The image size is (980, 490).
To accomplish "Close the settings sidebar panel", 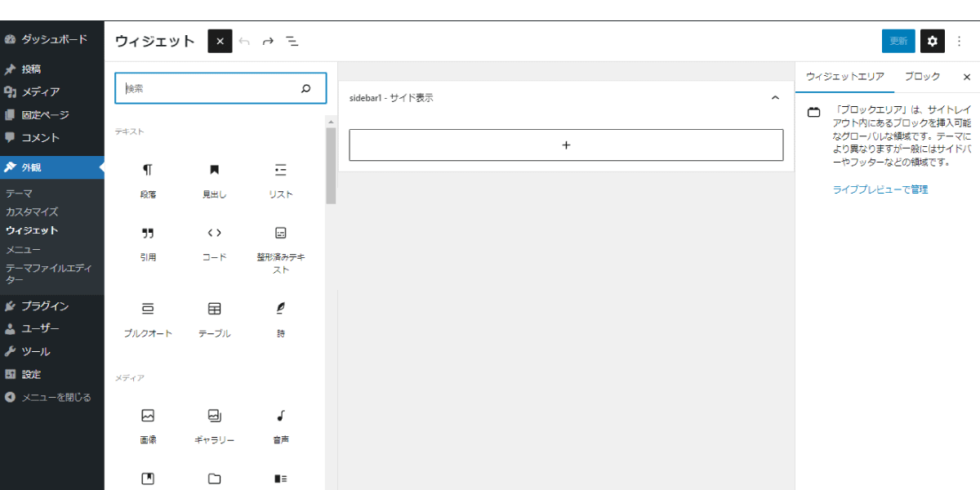I will [x=967, y=77].
